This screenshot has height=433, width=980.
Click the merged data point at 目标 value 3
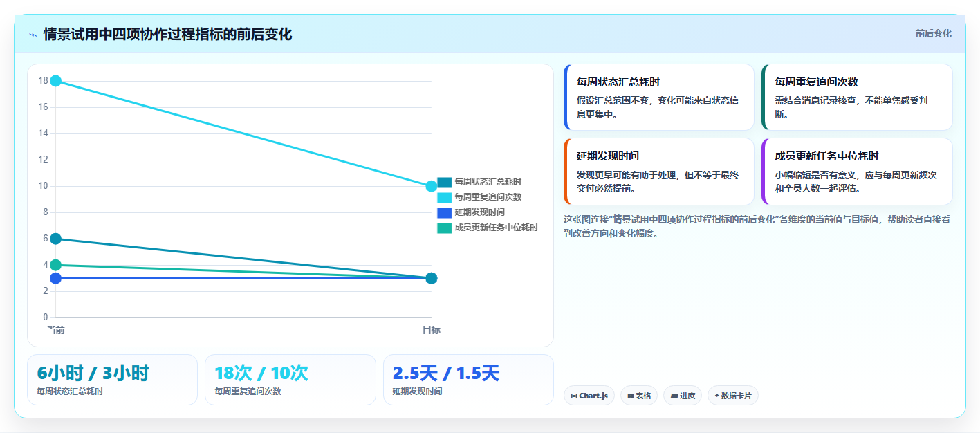[x=432, y=278]
